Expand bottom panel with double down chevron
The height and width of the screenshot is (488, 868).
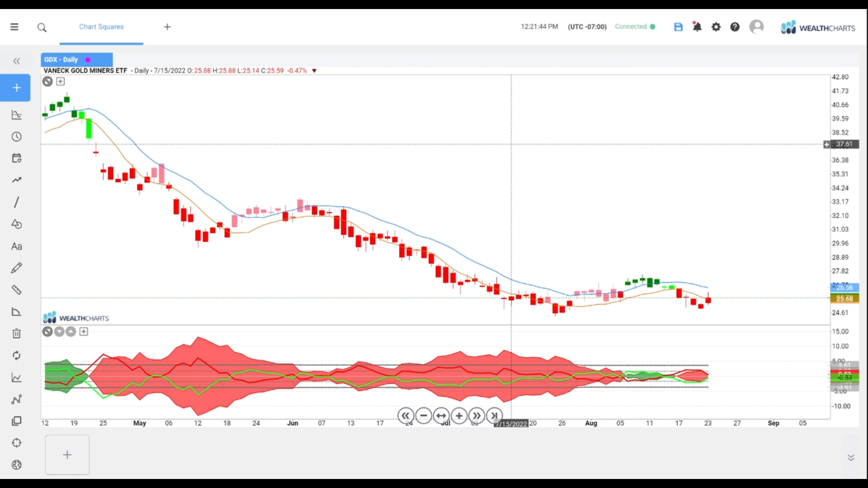pyautogui.click(x=851, y=458)
